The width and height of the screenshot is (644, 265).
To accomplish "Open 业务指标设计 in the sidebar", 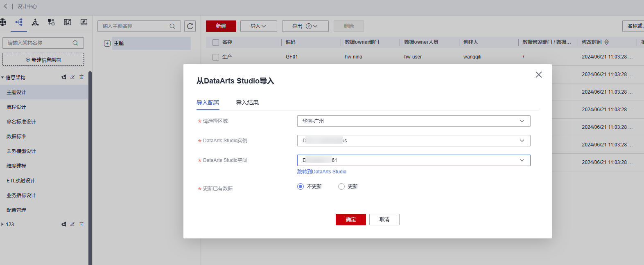I will point(44,195).
